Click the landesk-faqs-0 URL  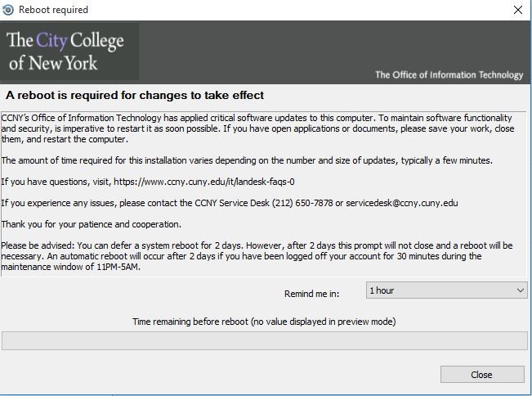(204, 182)
